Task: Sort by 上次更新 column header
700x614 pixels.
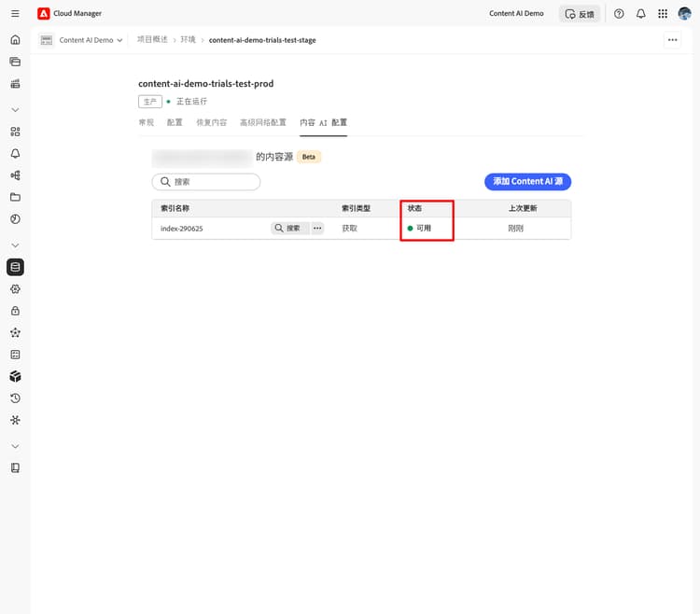Action: [x=523, y=208]
